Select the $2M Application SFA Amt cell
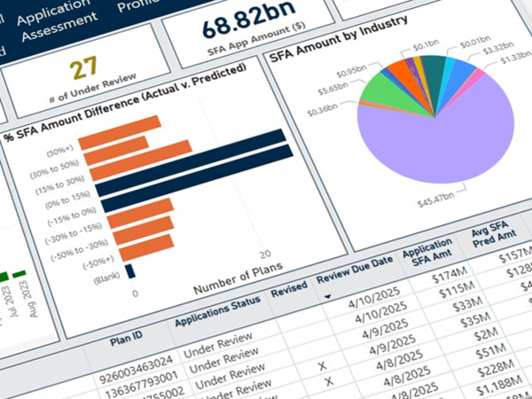This screenshot has width=532, height=399. pyautogui.click(x=486, y=335)
